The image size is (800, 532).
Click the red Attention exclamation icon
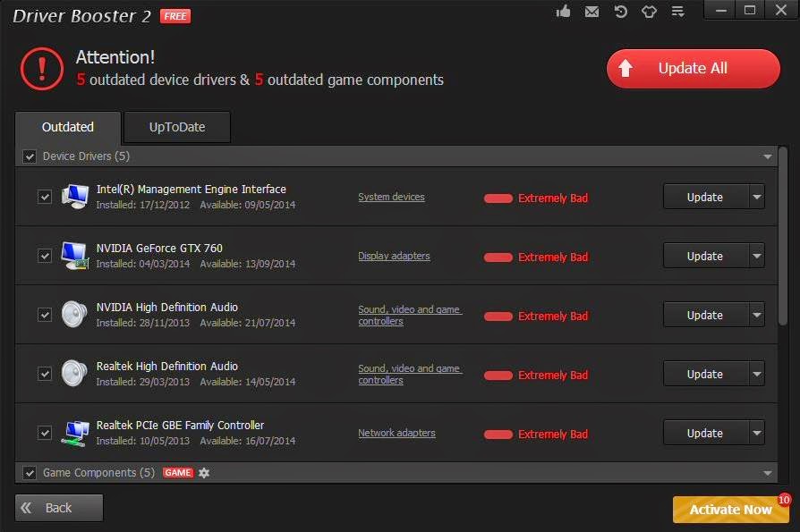[42, 69]
